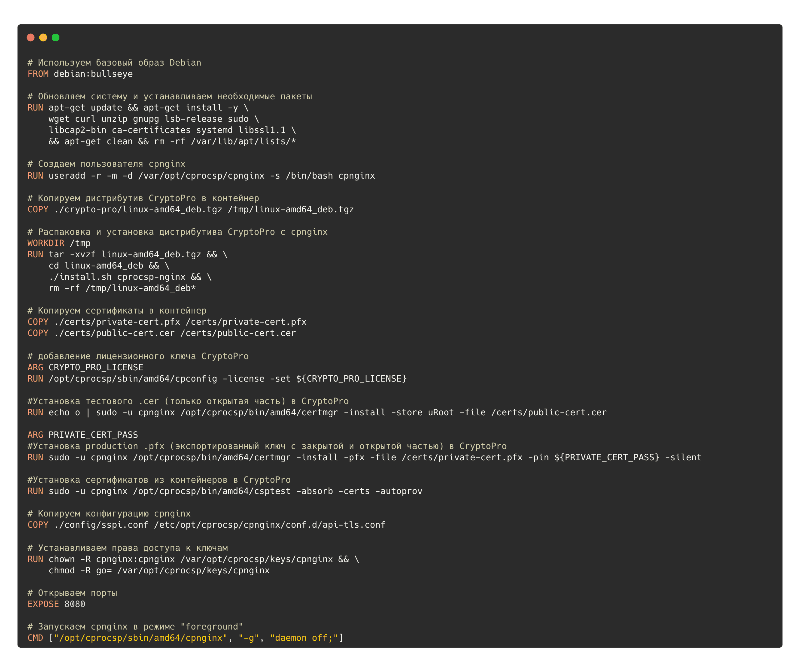Image resolution: width=800 pixels, height=672 pixels.
Task: Click the CMD keyword on the last line
Action: [x=35, y=638]
